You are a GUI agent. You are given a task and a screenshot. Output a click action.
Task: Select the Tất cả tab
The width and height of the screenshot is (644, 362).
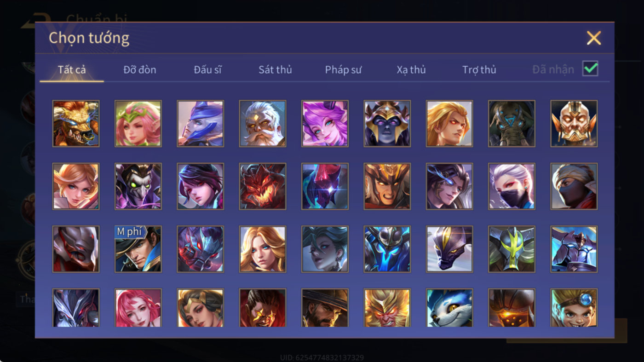point(72,70)
